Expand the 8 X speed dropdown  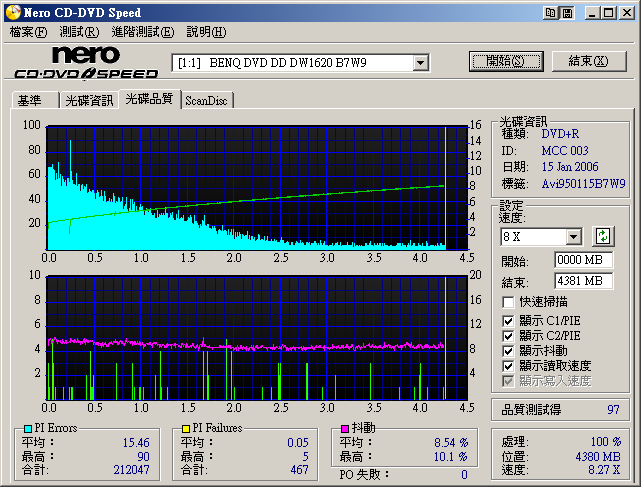(x=574, y=236)
